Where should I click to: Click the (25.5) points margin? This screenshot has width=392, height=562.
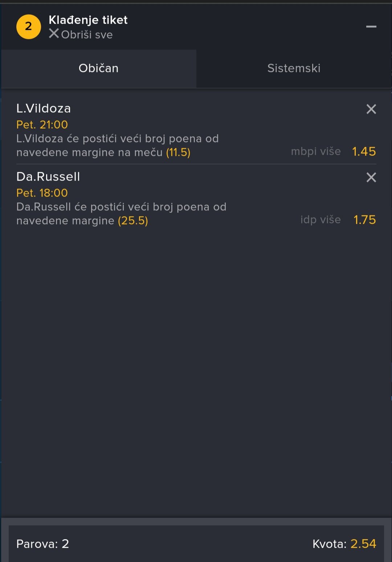coord(133,221)
